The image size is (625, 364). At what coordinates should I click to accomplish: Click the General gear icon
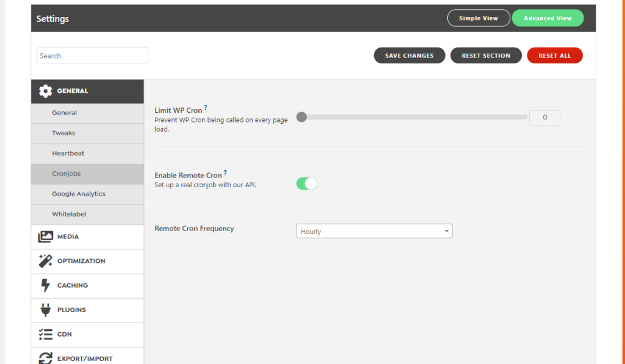45,91
